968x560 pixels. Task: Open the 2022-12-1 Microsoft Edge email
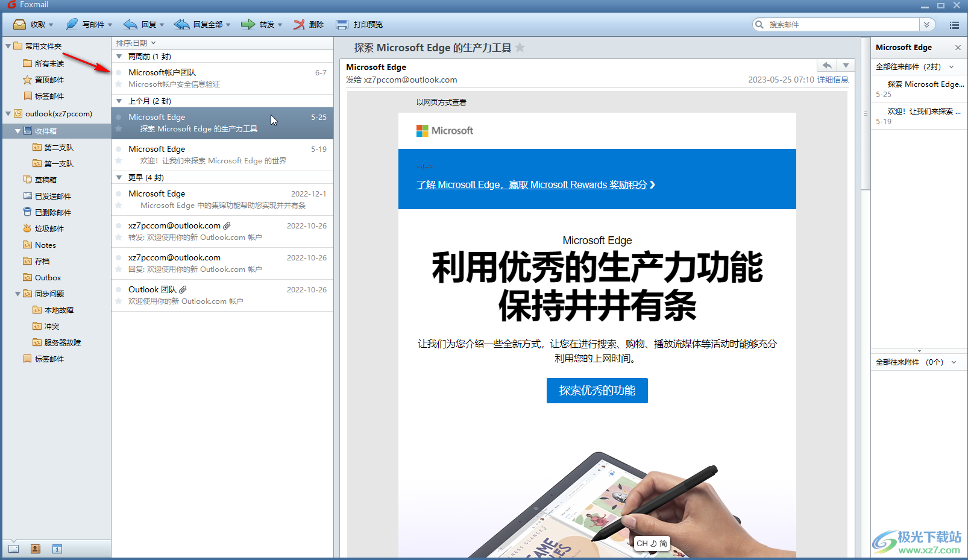[222, 200]
